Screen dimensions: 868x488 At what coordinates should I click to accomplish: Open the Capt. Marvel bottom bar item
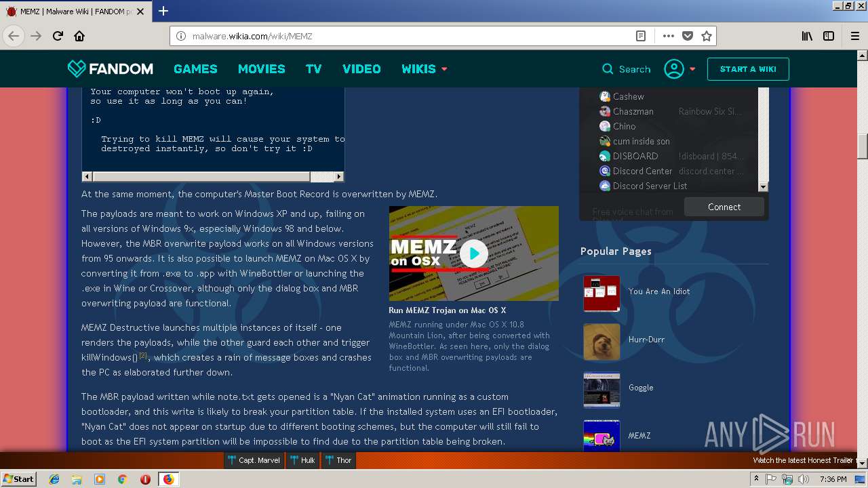(254, 460)
